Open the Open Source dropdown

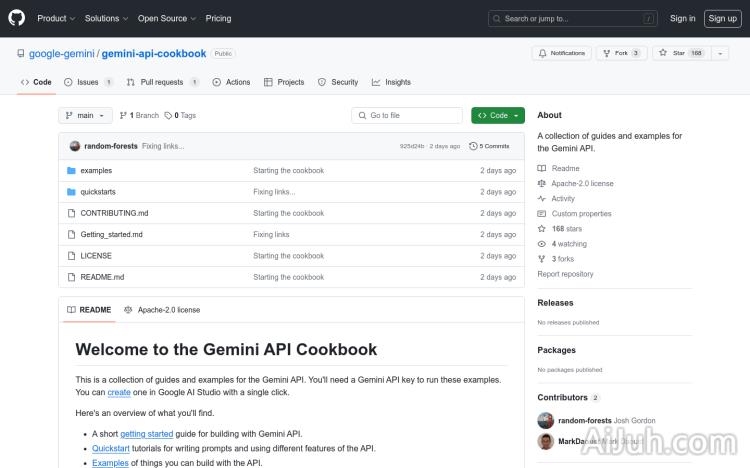[x=167, y=18]
